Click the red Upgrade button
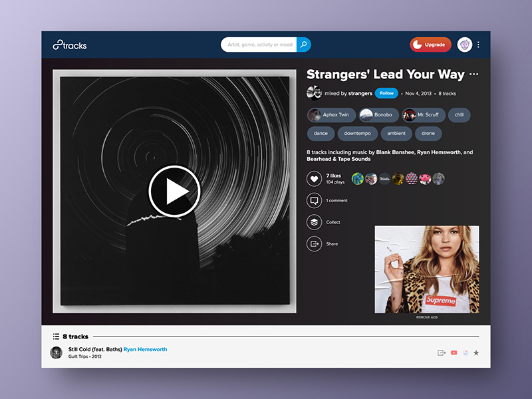Viewport: 532px width, 399px height. (430, 45)
